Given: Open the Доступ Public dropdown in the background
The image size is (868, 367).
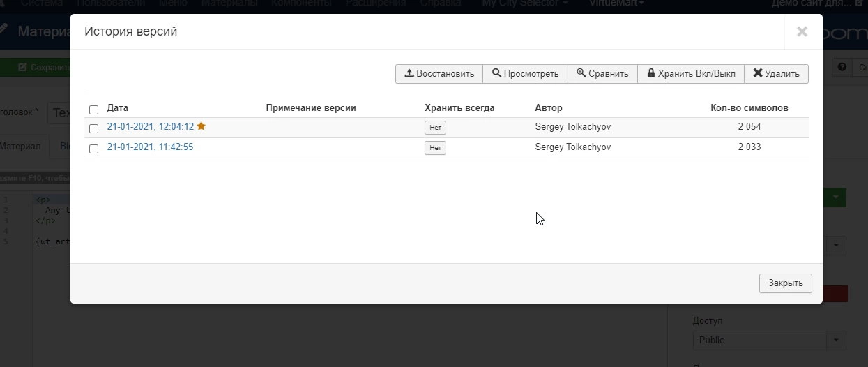Looking at the screenshot, I should tap(770, 340).
